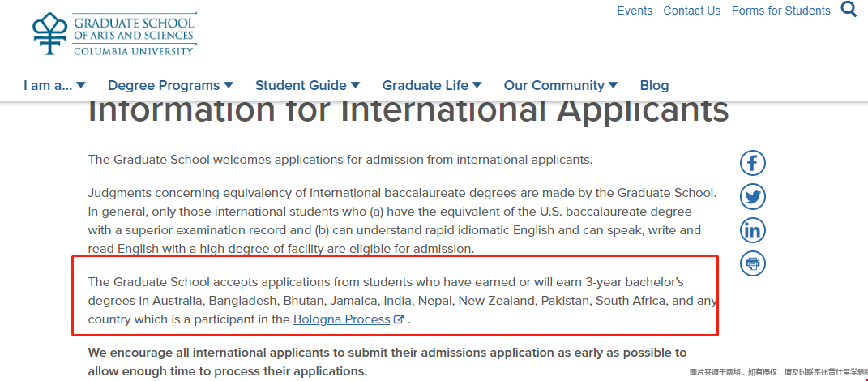Expand the Our Community menu

click(x=561, y=85)
